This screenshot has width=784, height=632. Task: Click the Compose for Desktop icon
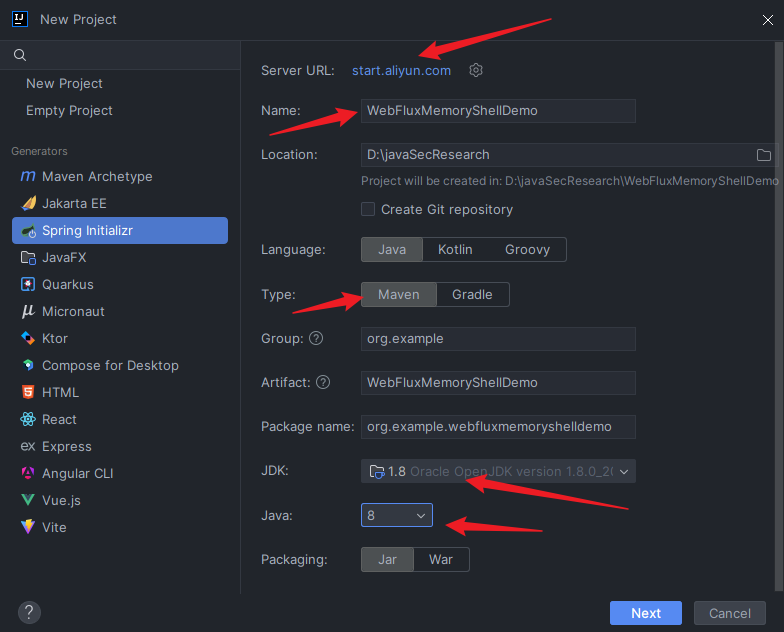tap(28, 366)
